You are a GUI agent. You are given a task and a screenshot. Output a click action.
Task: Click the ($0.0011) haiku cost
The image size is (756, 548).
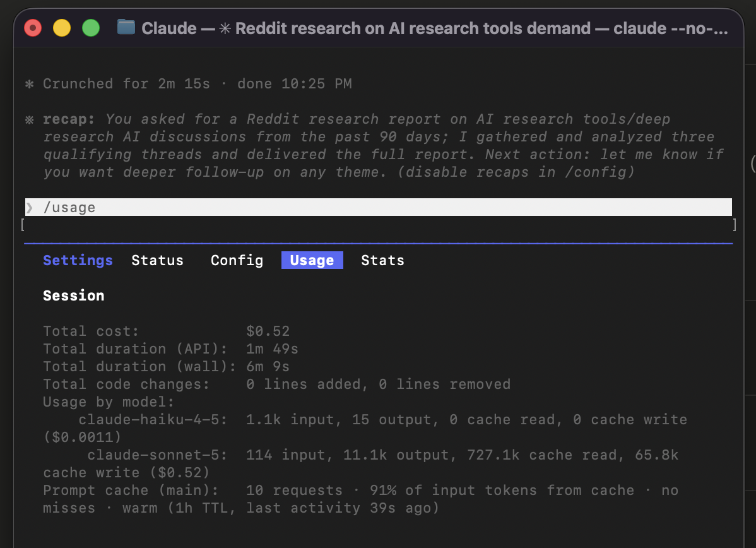click(82, 438)
